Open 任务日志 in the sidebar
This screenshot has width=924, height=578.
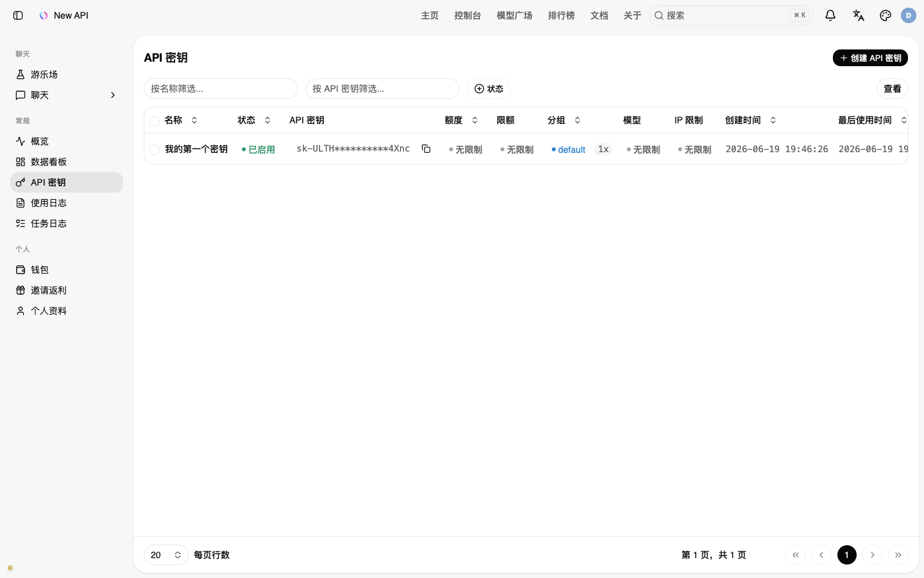point(67,223)
